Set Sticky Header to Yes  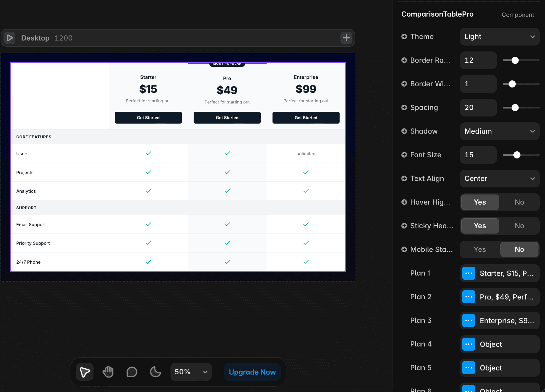[480, 226]
